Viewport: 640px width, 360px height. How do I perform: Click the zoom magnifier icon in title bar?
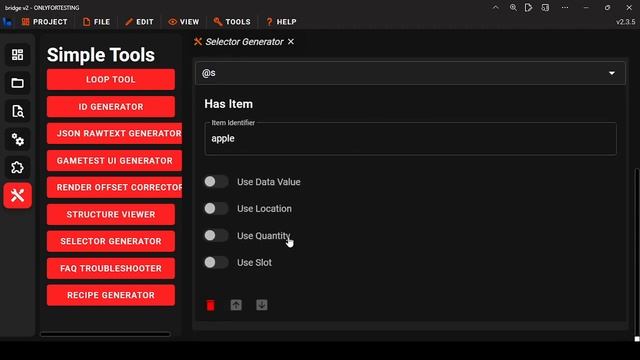pos(513,7)
